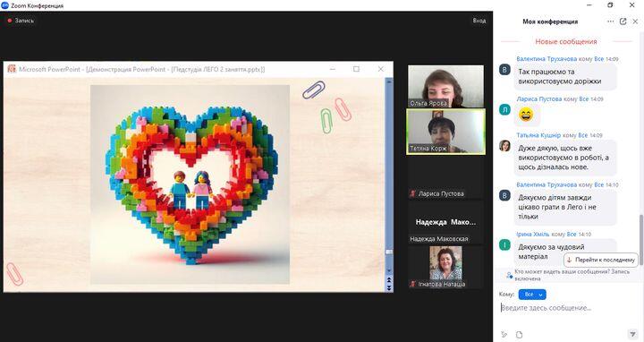644x342 pixels.
Task: Click Татьяна Кушнір's profile photo avatar
Action: [x=504, y=146]
